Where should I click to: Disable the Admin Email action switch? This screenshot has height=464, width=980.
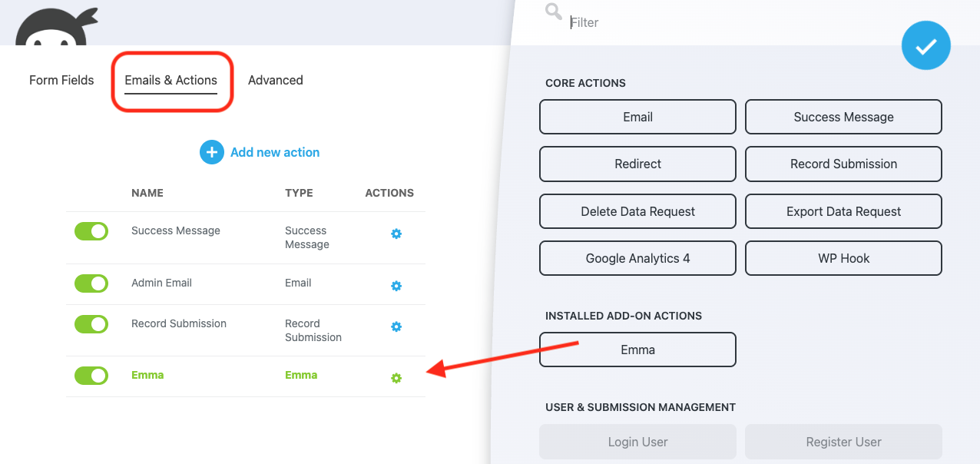coord(91,283)
